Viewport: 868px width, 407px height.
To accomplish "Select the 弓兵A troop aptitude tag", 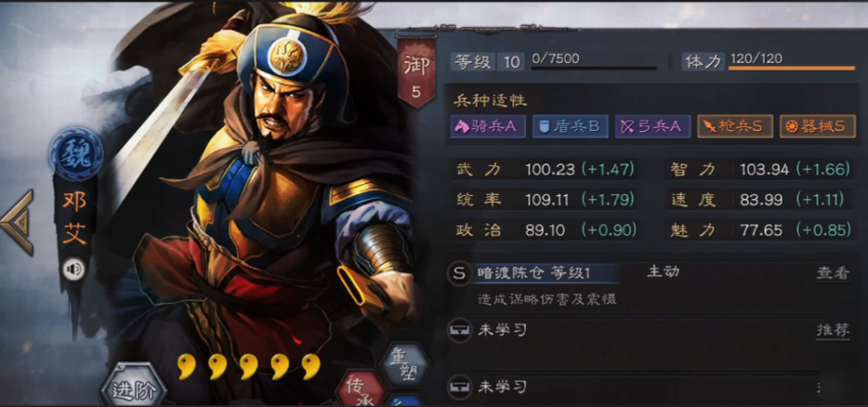I will click(652, 126).
